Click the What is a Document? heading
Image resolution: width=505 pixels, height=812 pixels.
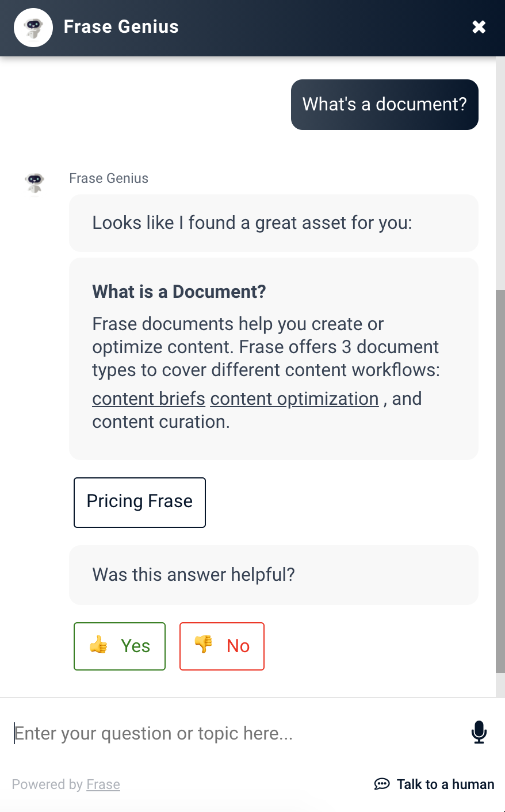(x=179, y=292)
